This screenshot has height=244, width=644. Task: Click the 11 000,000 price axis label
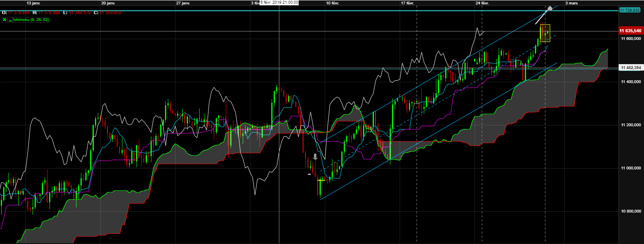click(631, 168)
